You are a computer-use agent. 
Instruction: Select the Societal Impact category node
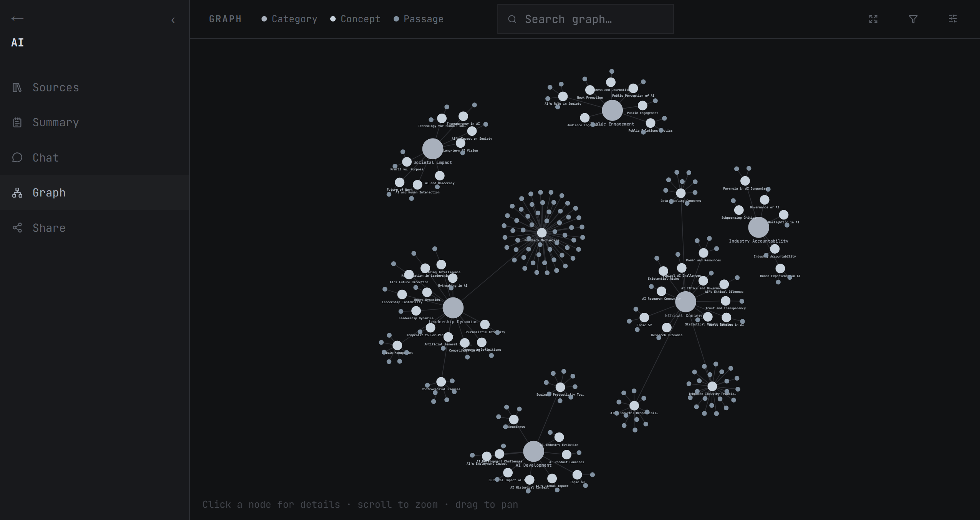[433, 149]
